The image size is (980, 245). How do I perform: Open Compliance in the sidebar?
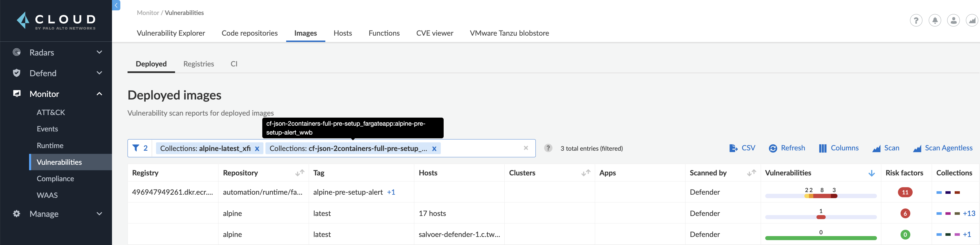[x=56, y=179]
